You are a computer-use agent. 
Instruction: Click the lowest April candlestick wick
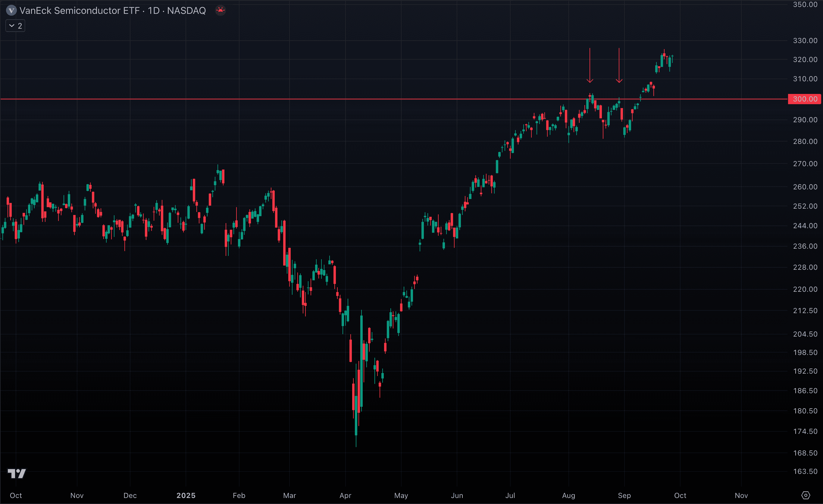point(356,440)
